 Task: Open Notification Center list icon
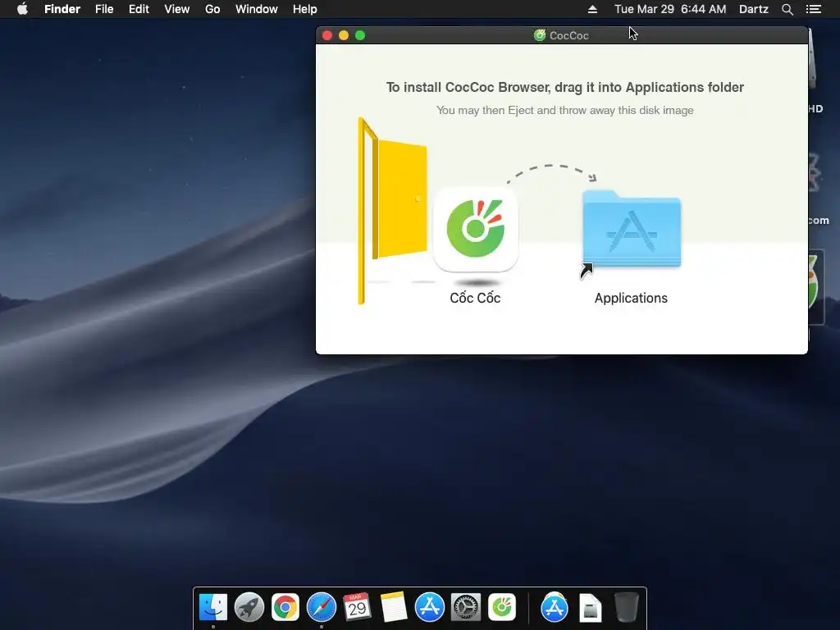point(814,9)
